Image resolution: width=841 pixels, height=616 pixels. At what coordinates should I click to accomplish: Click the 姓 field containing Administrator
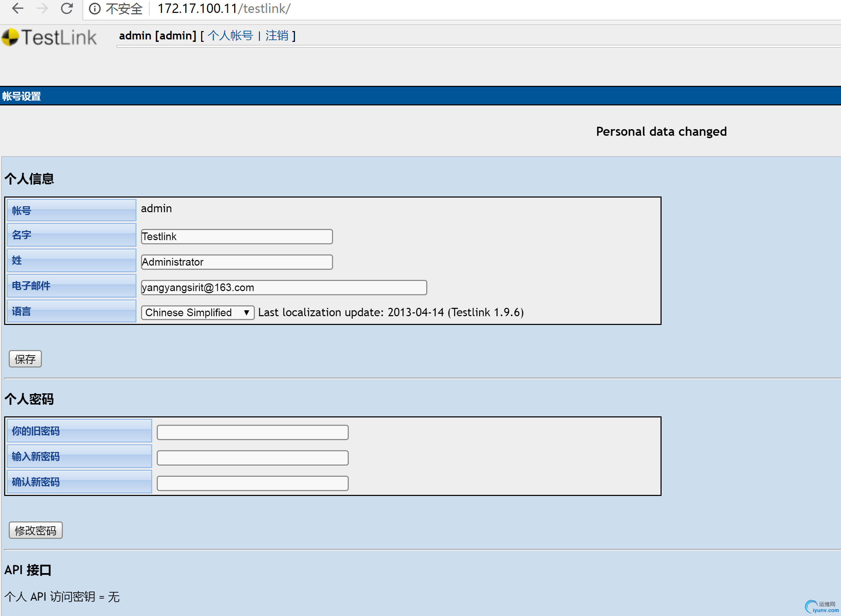point(237,262)
